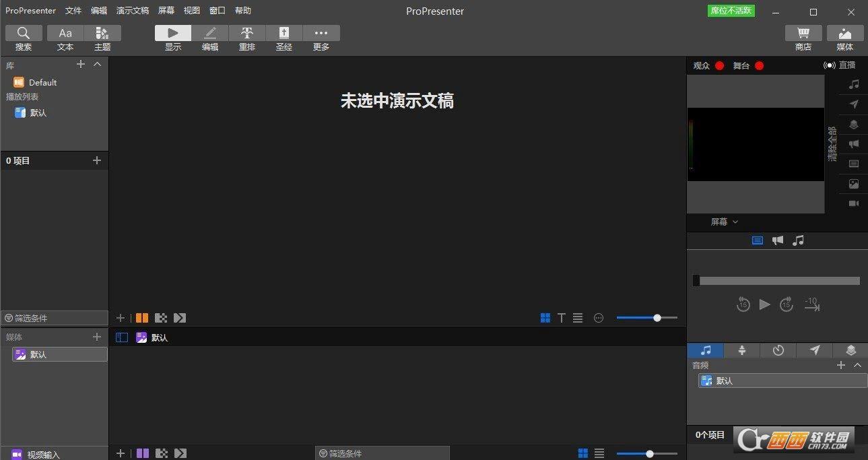
Task: Click the orange slide layout icon
Action: point(142,318)
